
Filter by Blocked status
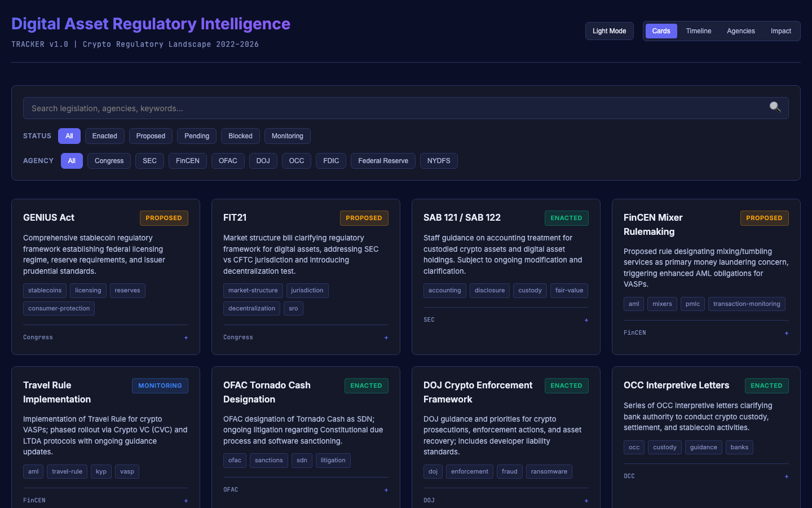pos(240,136)
